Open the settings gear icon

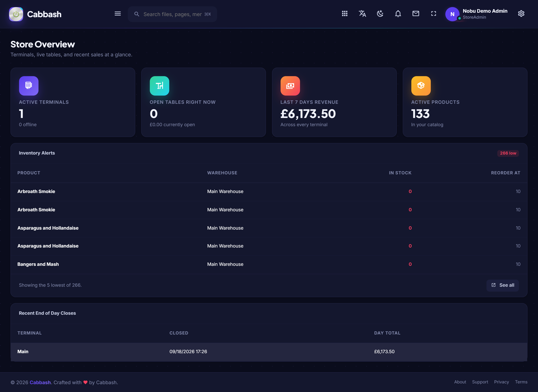click(521, 14)
